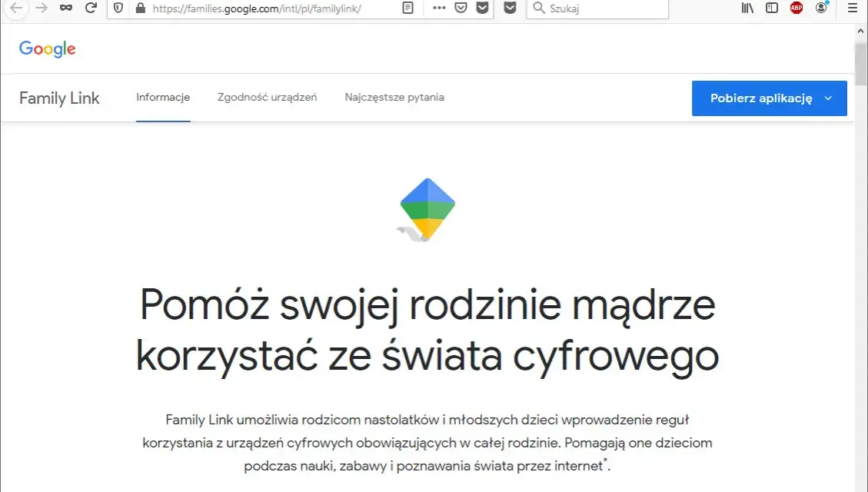Click the address bar URL
This screenshot has width=868, height=492.
tap(257, 8)
